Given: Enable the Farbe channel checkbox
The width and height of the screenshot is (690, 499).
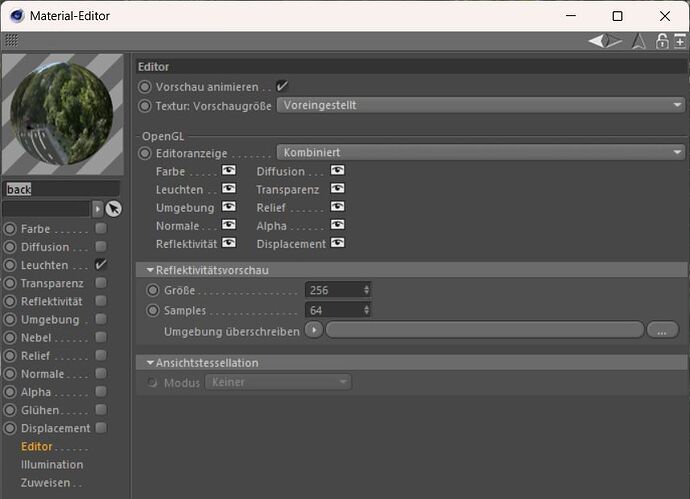Looking at the screenshot, I should point(101,228).
